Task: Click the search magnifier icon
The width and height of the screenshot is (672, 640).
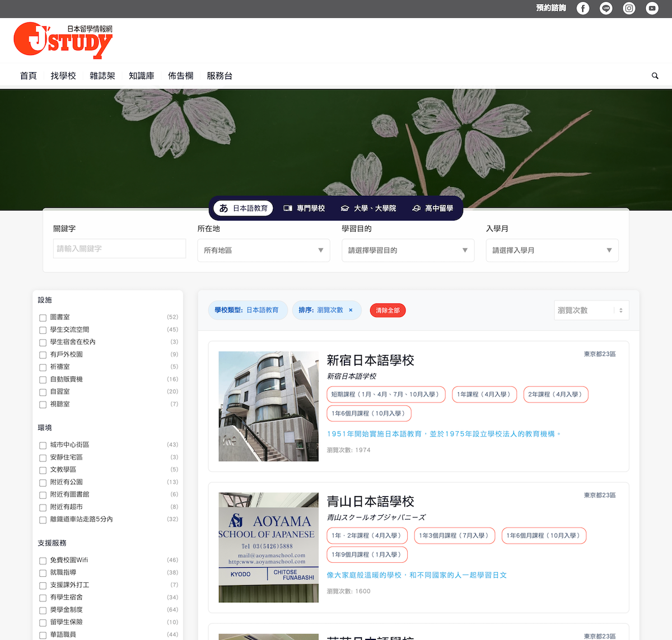Action: click(655, 76)
